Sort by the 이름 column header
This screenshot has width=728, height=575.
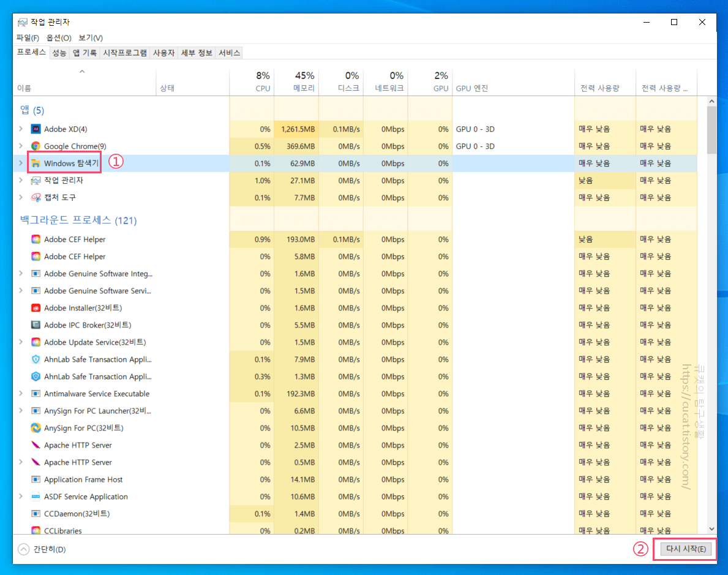[x=84, y=81]
